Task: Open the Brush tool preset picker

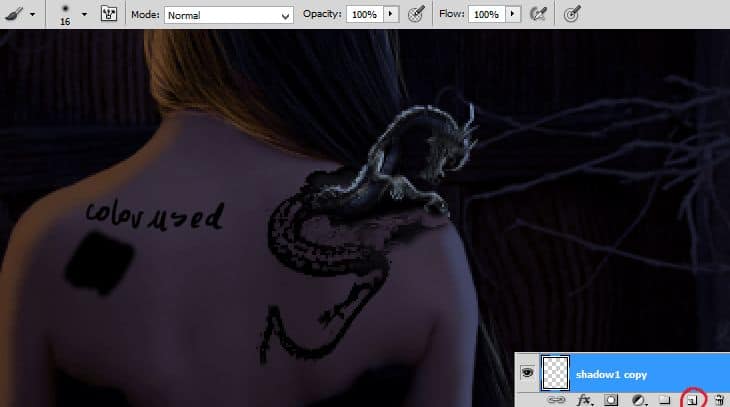Action: [20, 15]
